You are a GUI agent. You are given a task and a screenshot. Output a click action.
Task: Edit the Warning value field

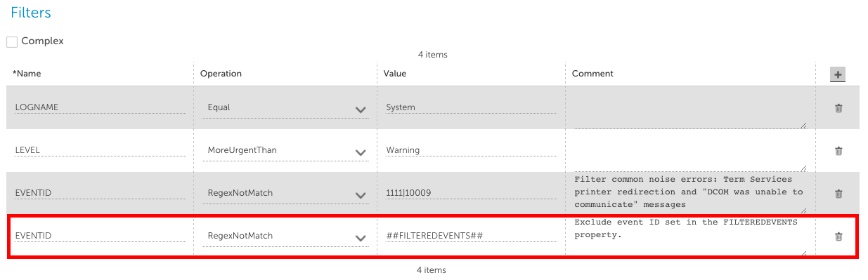tap(471, 150)
